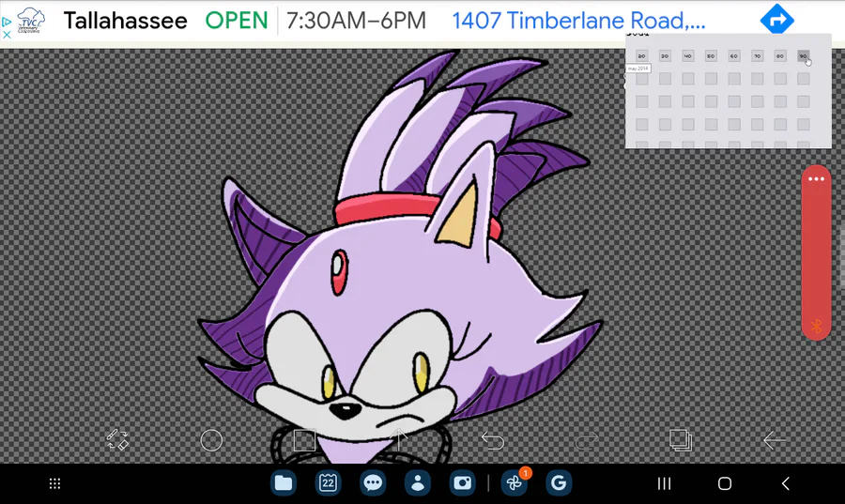Viewport: 845px width, 504px height.
Task: Tap the red forehead gem on the drawing
Action: (339, 272)
